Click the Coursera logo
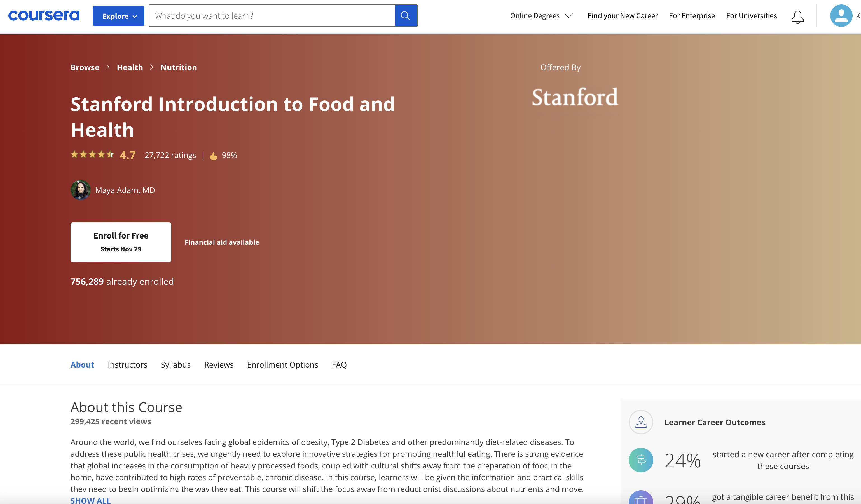Viewport: 861px width, 504px height. tap(44, 15)
